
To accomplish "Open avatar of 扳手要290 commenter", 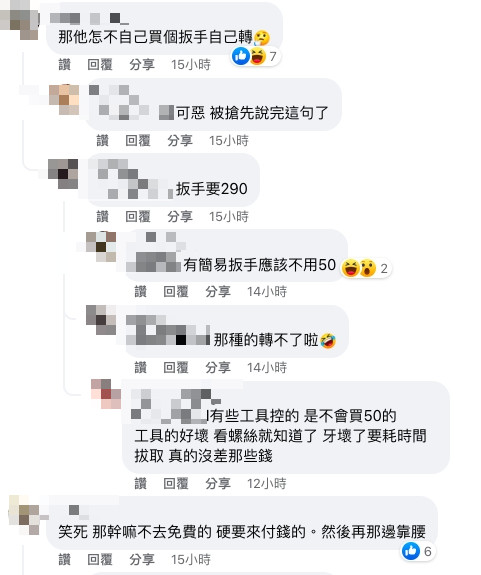I will [x=63, y=173].
